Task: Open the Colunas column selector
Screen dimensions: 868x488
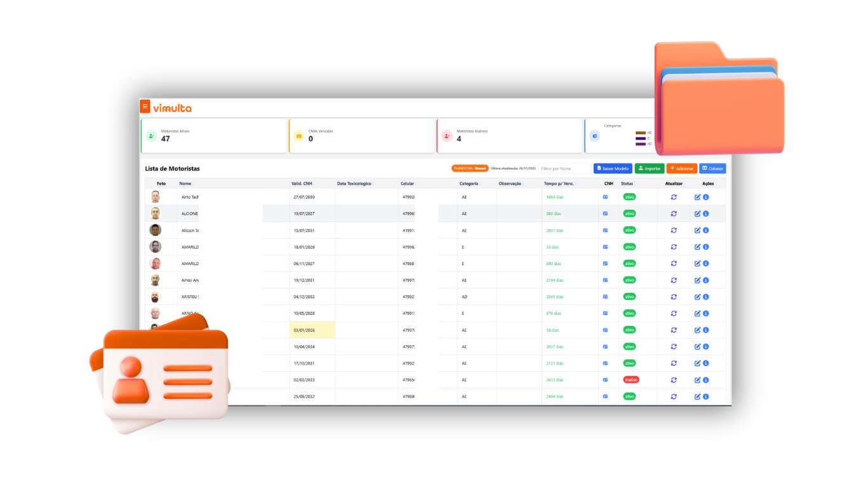Action: click(712, 168)
